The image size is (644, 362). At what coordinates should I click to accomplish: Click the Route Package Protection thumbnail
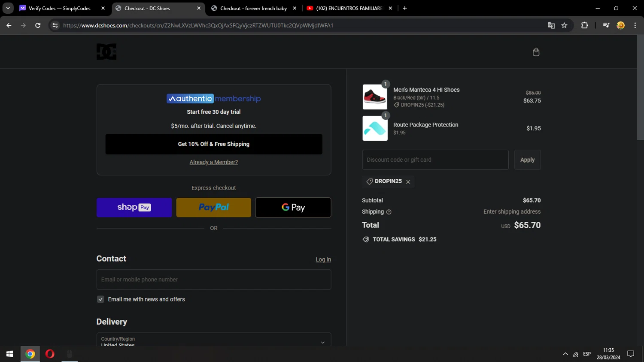click(x=375, y=128)
